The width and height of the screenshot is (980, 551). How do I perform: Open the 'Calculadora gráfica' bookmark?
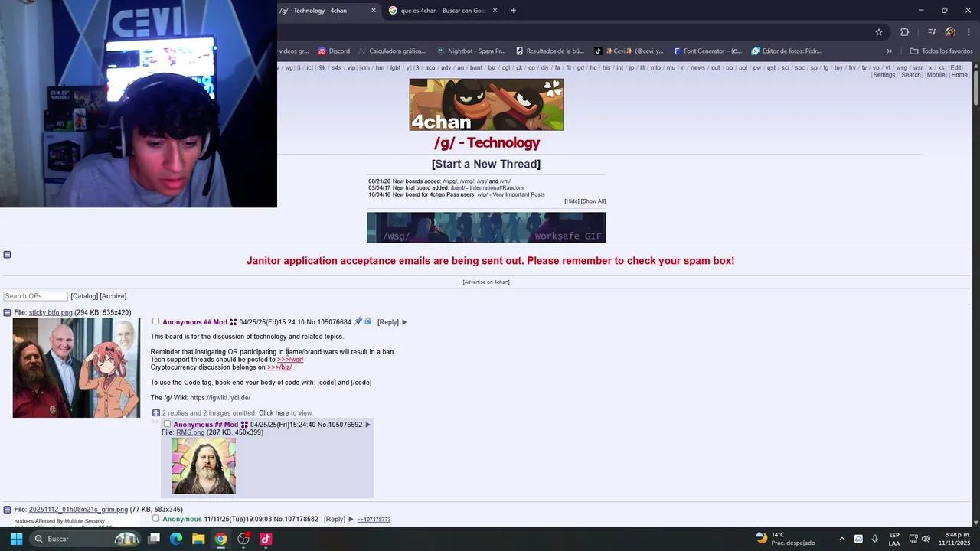pyautogui.click(x=391, y=51)
